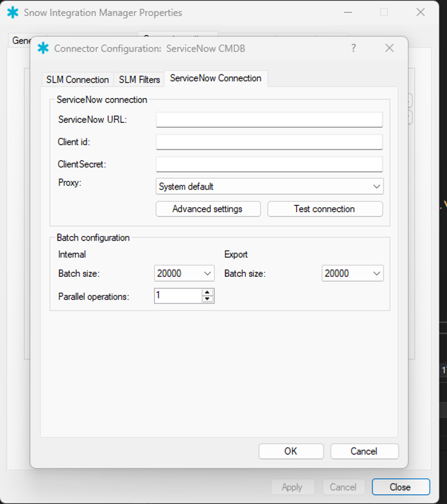Focus the Client id text box
The image size is (447, 504).
[x=269, y=142]
